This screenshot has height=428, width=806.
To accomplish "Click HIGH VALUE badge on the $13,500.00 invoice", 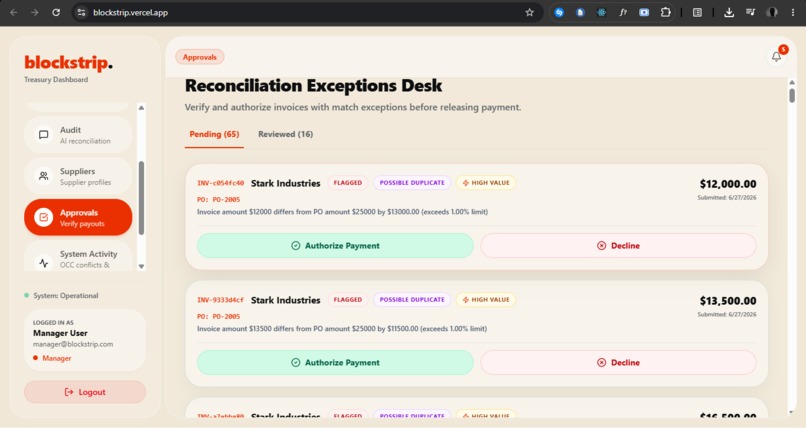I will [486, 300].
